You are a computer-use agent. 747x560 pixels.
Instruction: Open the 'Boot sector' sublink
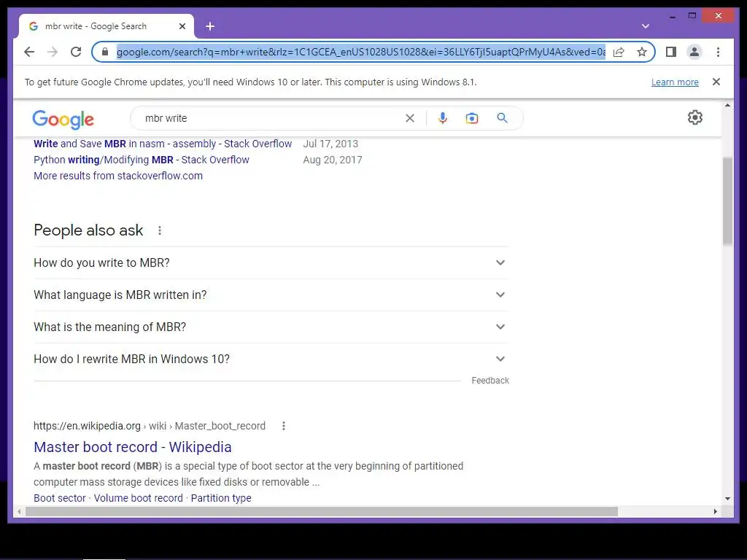pos(60,498)
